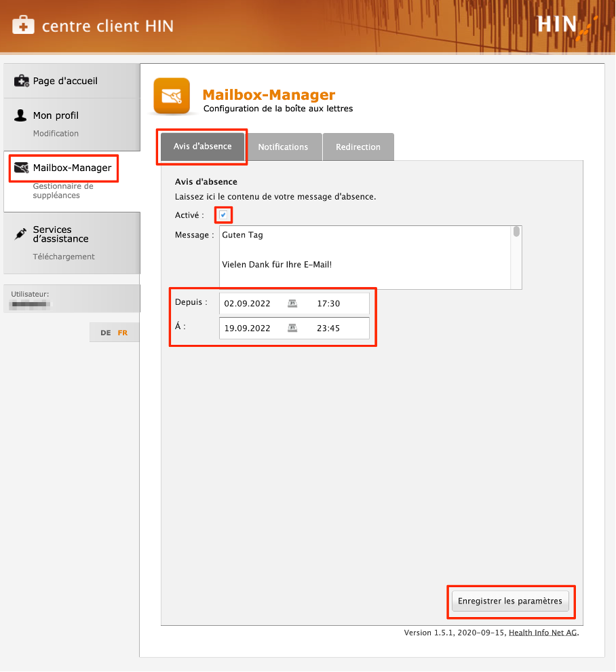The height and width of the screenshot is (672, 616).
Task: Click the Page d'accueil briefcase icon
Action: [22, 81]
